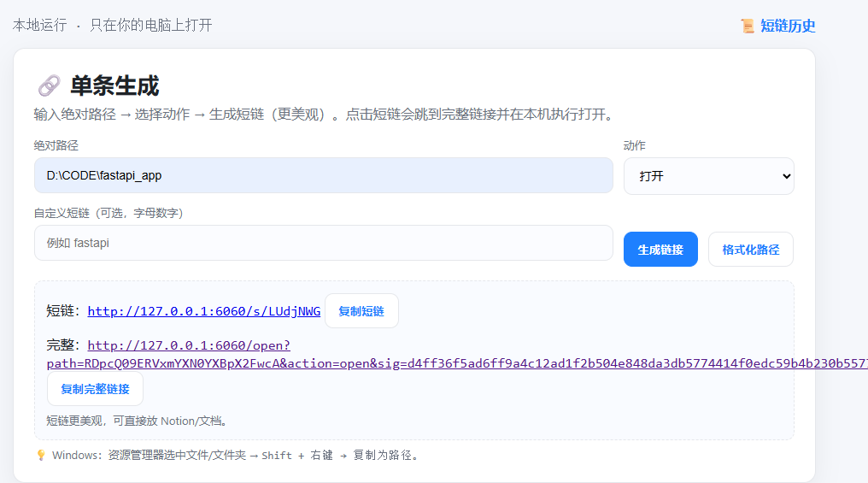
Task: Click the 短链更美观，可直接放 Notion/文档 note
Action: [138, 421]
